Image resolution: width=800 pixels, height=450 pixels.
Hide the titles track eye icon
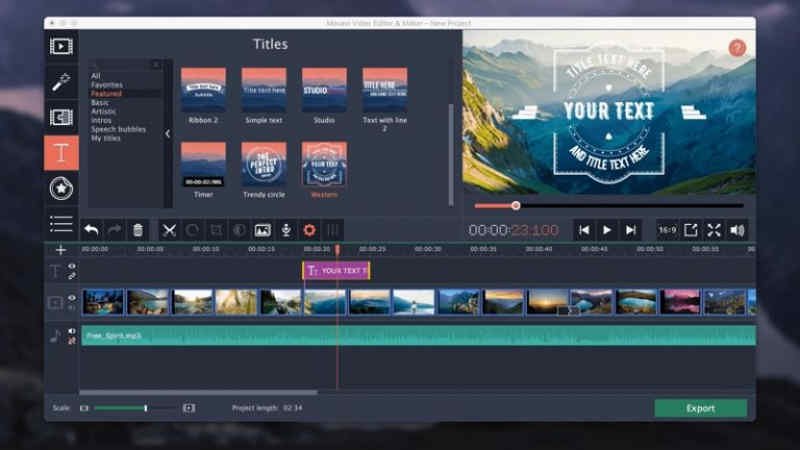tap(72, 266)
